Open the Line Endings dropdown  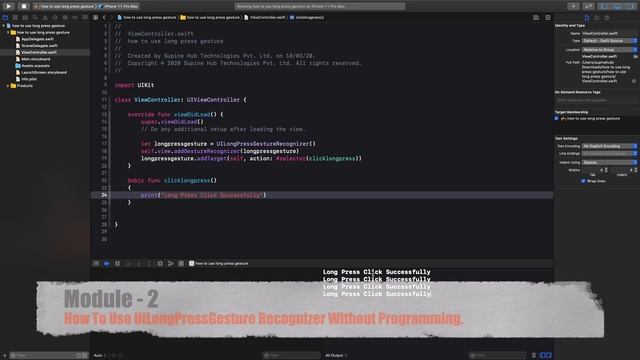coord(609,153)
